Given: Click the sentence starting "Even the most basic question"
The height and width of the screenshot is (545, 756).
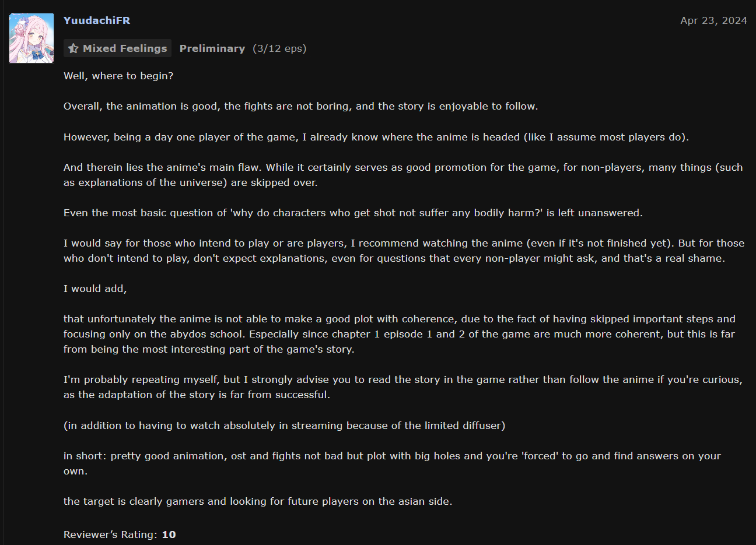Looking at the screenshot, I should (x=353, y=213).
